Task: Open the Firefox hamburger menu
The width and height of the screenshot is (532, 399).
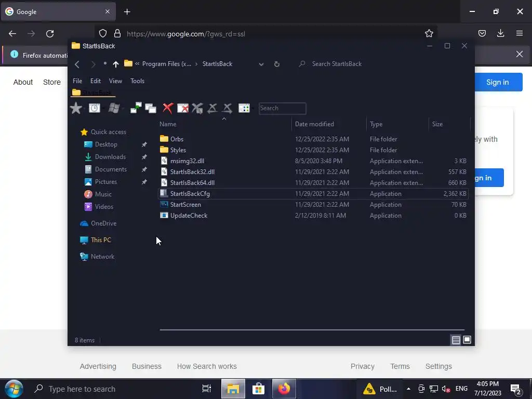Action: (x=520, y=33)
